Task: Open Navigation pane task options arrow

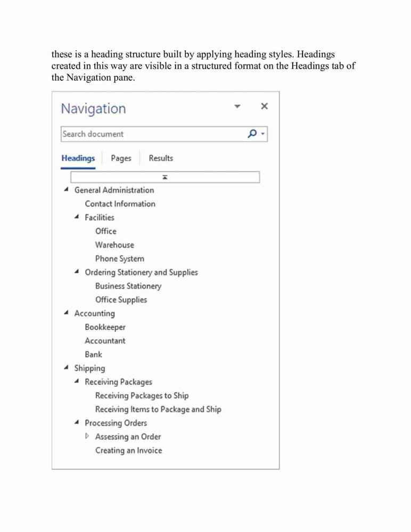Action: click(x=237, y=106)
